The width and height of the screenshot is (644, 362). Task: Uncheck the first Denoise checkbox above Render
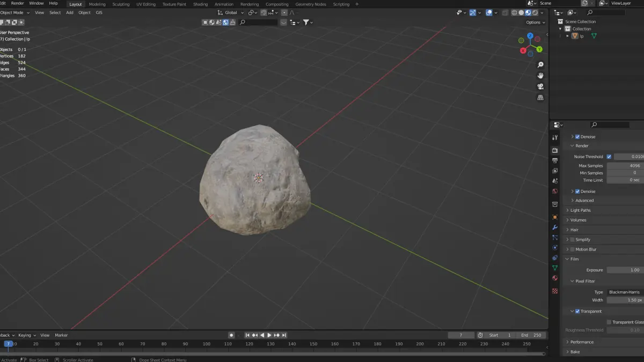point(577,137)
